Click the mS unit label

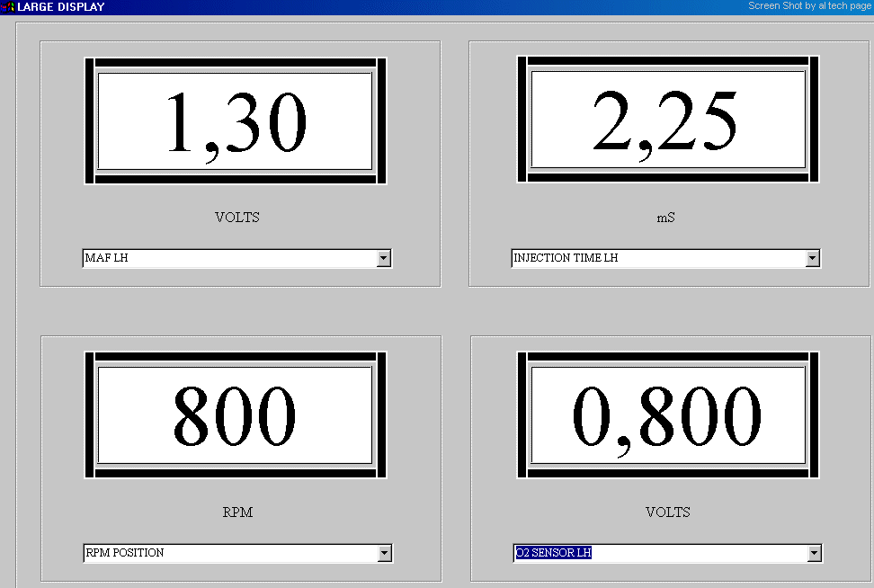click(x=667, y=218)
